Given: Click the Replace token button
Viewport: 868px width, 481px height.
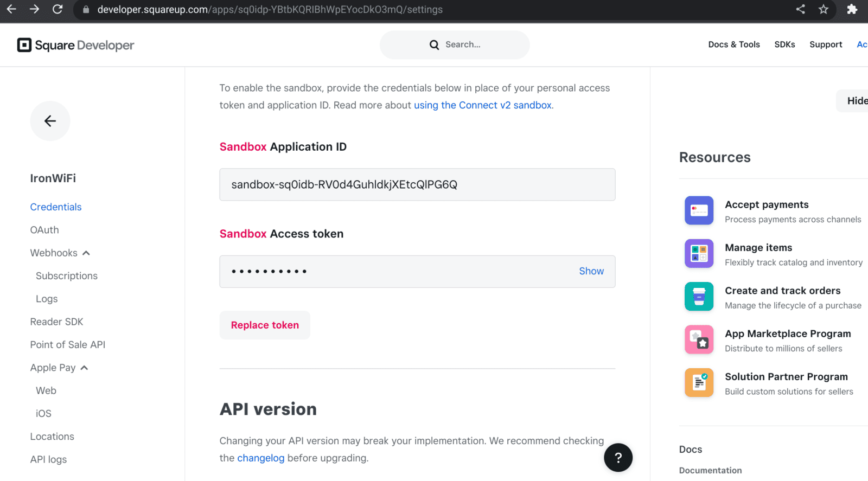Looking at the screenshot, I should point(265,325).
